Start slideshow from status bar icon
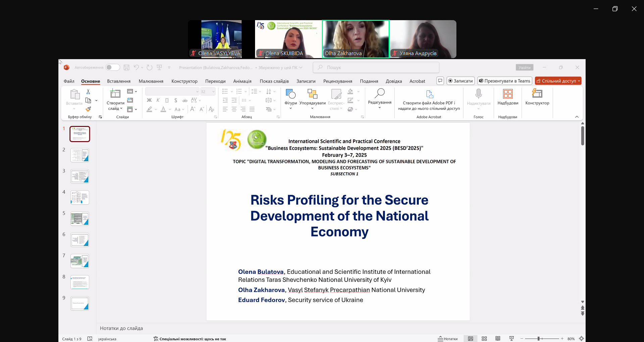This screenshot has height=342, width=644. [x=511, y=339]
